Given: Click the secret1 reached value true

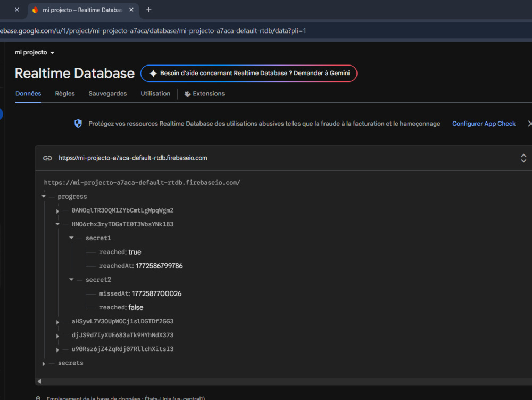Looking at the screenshot, I should 135,252.
